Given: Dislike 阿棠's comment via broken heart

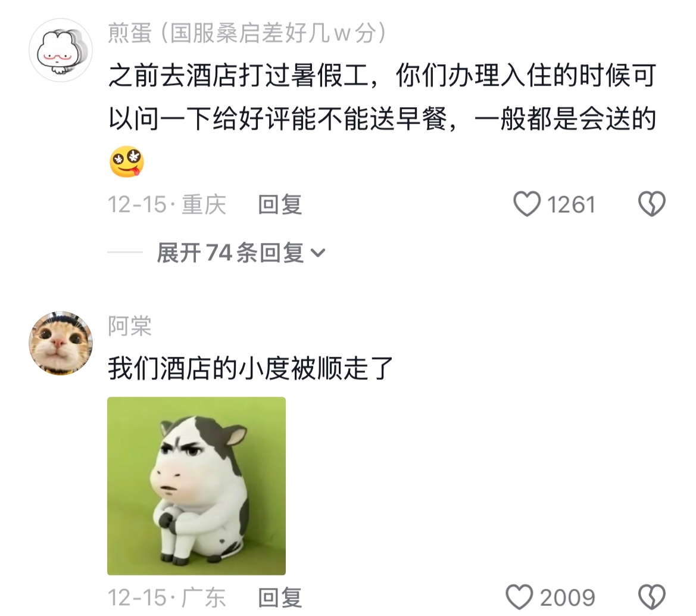Looking at the screenshot, I should pyautogui.click(x=651, y=597).
